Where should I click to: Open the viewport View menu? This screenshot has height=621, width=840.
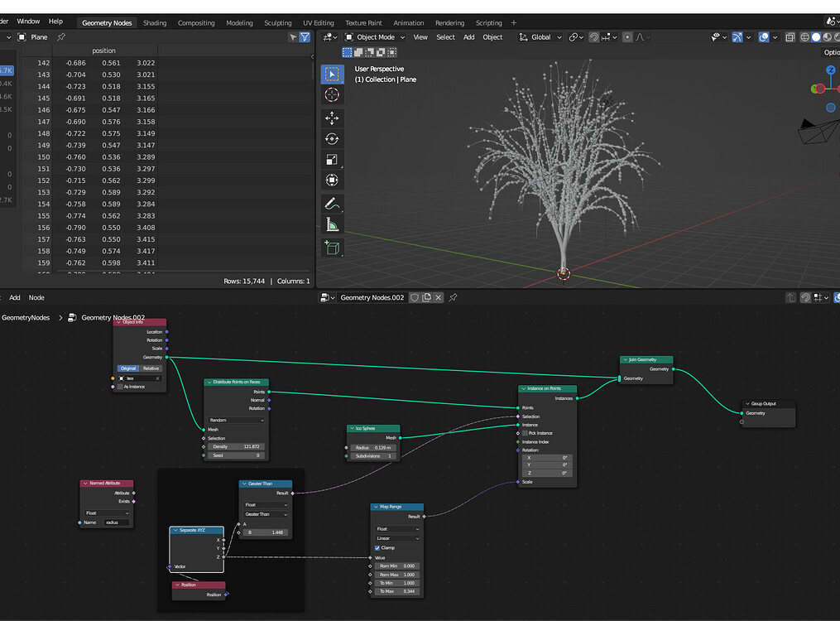pos(420,37)
